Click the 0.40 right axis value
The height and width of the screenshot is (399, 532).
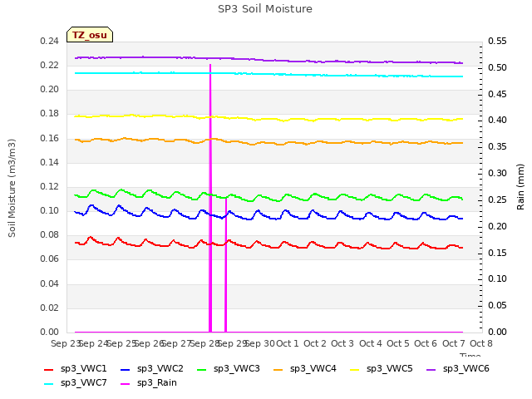point(497,120)
